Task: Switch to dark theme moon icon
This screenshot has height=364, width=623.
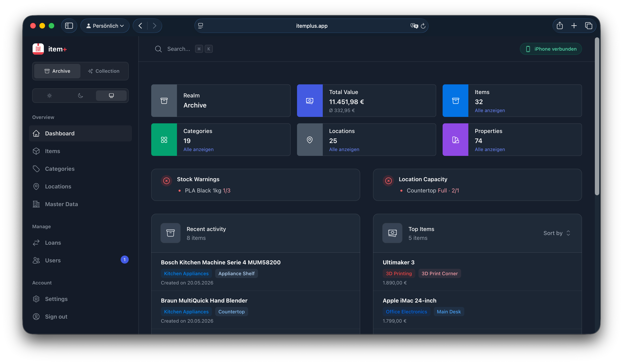Action: pos(80,96)
